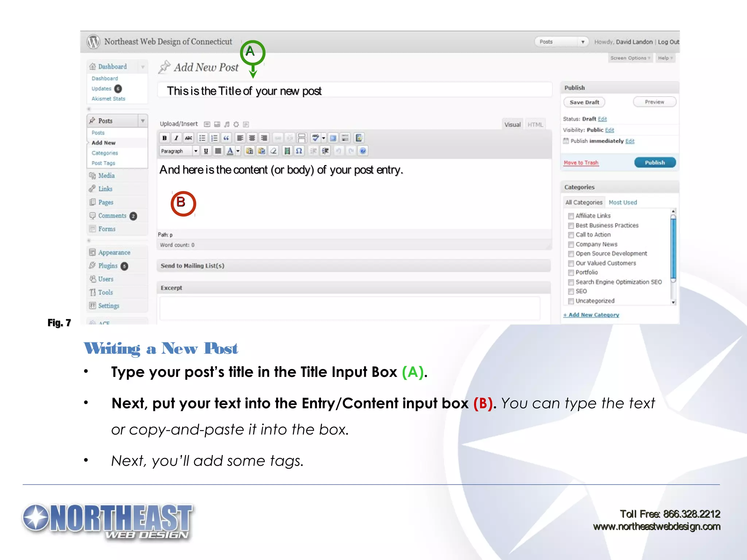Paste from Word
This screenshot has width=747, height=560.
[x=262, y=151]
